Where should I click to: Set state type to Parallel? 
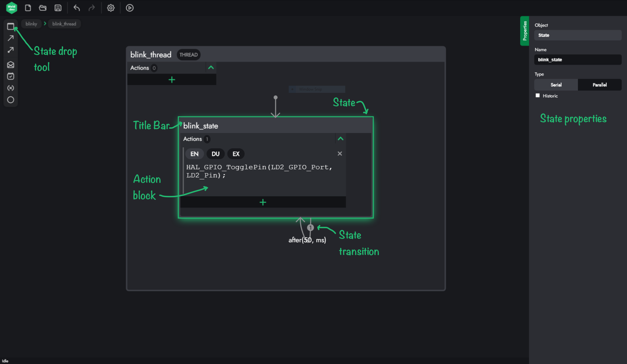tap(599, 85)
